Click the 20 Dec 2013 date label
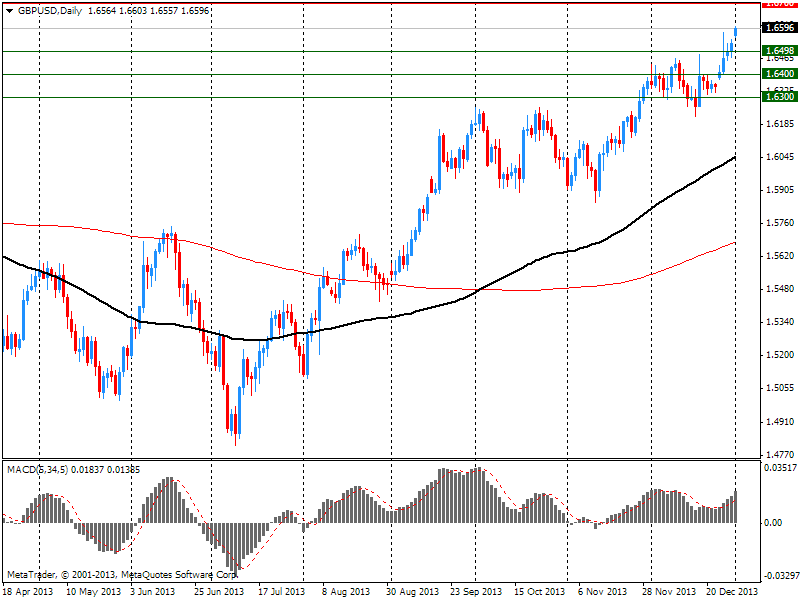 pyautogui.click(x=730, y=591)
